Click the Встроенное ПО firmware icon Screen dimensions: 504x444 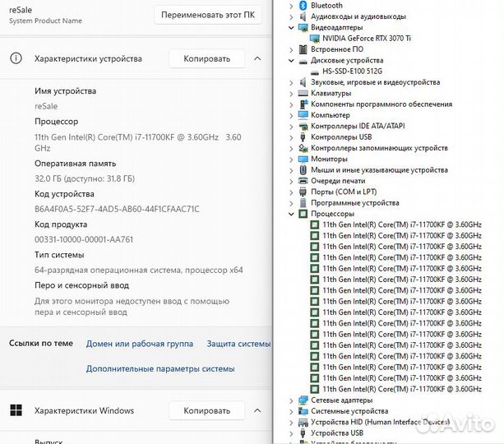303,49
